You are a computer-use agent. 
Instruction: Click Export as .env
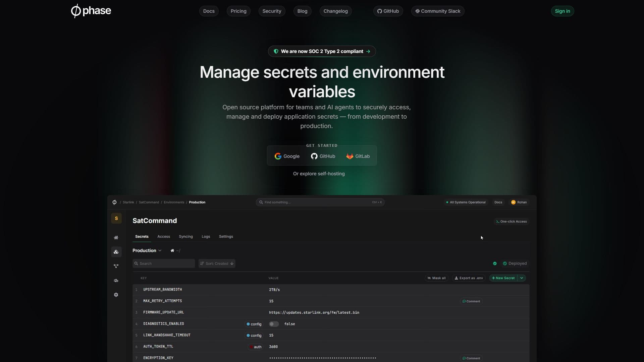pos(469,278)
